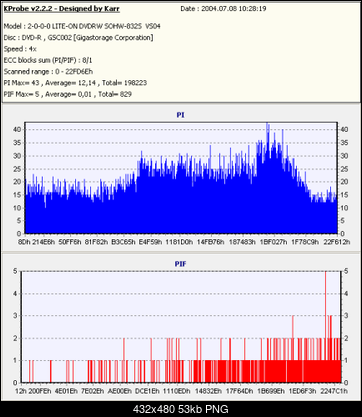Select the Date 2004.07.08 text
The height and width of the screenshot is (417, 362).
pyautogui.click(x=223, y=9)
